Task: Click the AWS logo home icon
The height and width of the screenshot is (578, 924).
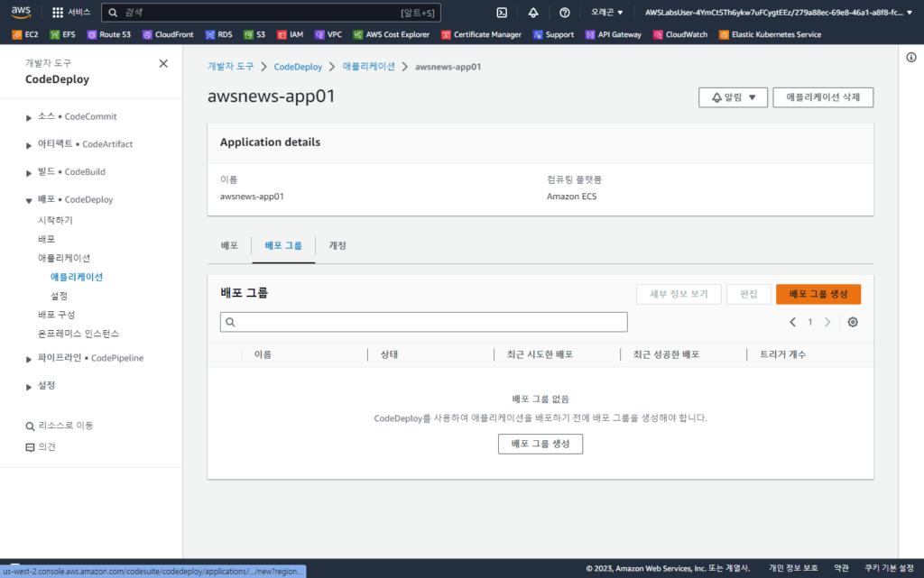Action: tap(22, 13)
